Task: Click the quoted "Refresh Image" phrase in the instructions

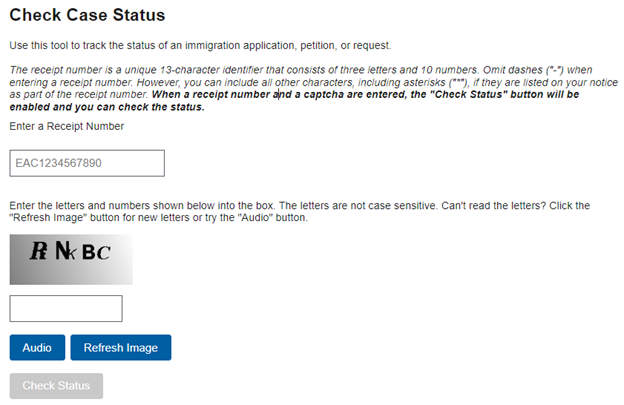Action: point(48,218)
